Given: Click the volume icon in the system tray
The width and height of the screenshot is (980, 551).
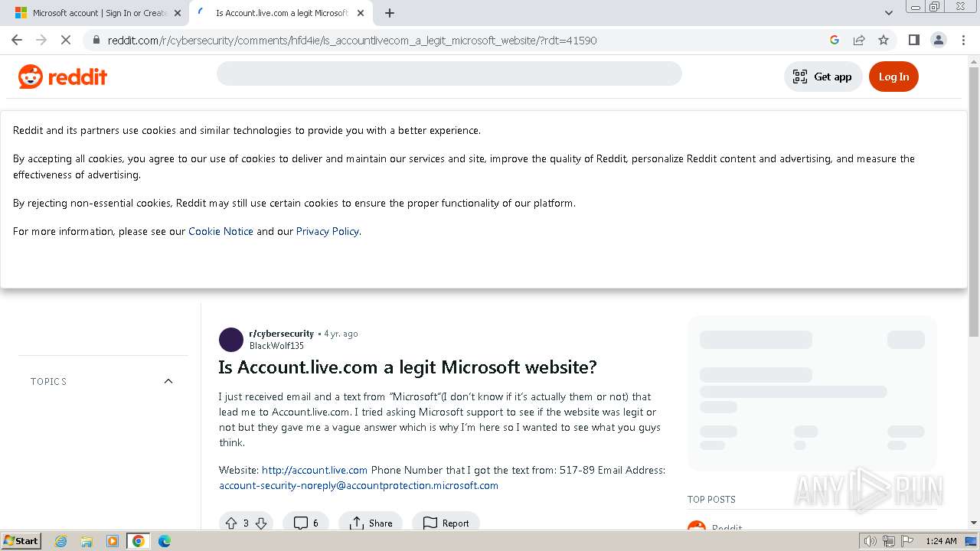Looking at the screenshot, I should click(871, 541).
